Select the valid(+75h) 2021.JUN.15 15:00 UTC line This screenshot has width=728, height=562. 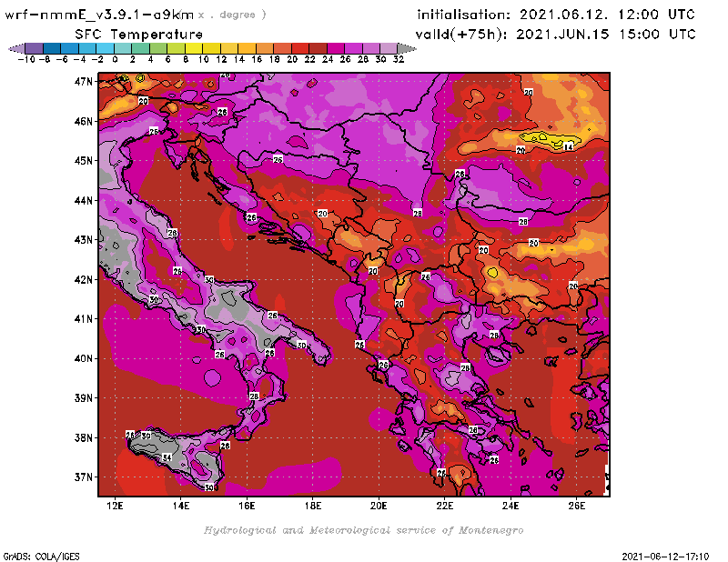tap(555, 35)
